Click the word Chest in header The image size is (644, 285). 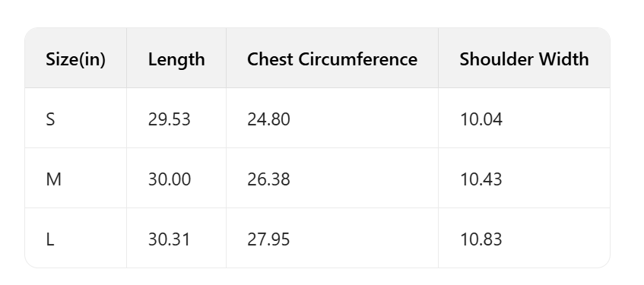pos(270,59)
